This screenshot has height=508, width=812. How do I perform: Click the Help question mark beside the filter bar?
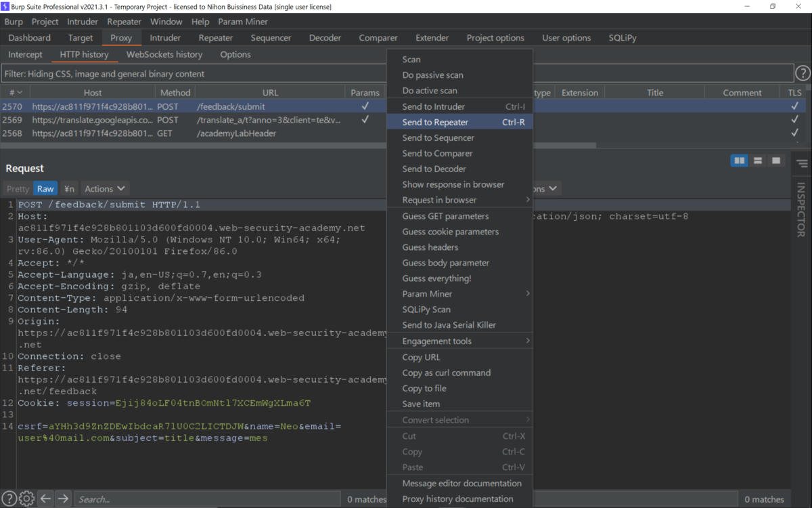coord(804,73)
